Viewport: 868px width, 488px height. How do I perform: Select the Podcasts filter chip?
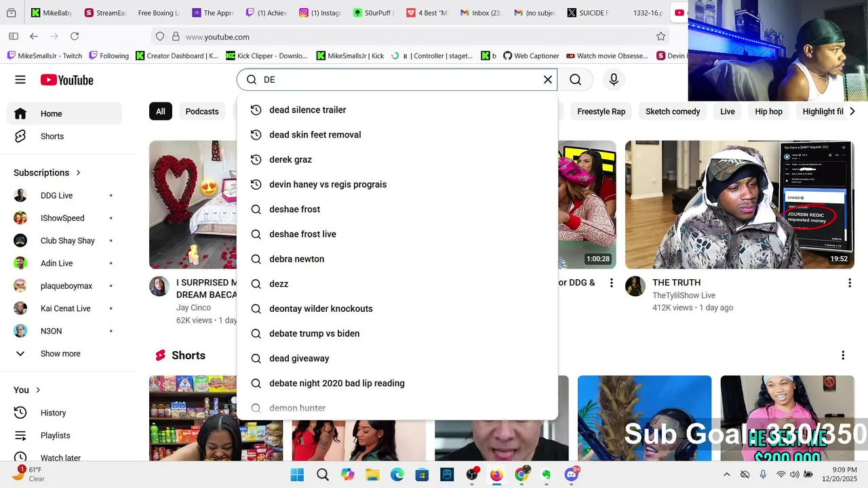[202, 111]
